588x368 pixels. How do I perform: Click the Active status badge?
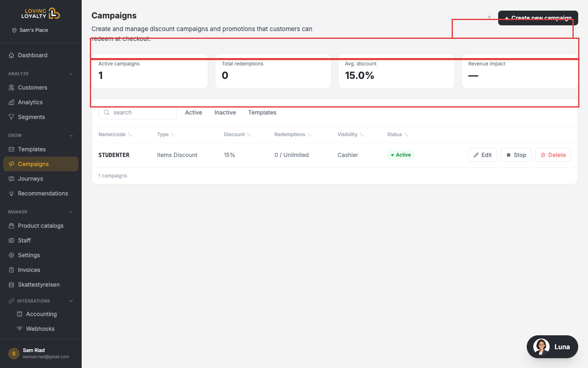[x=401, y=155]
